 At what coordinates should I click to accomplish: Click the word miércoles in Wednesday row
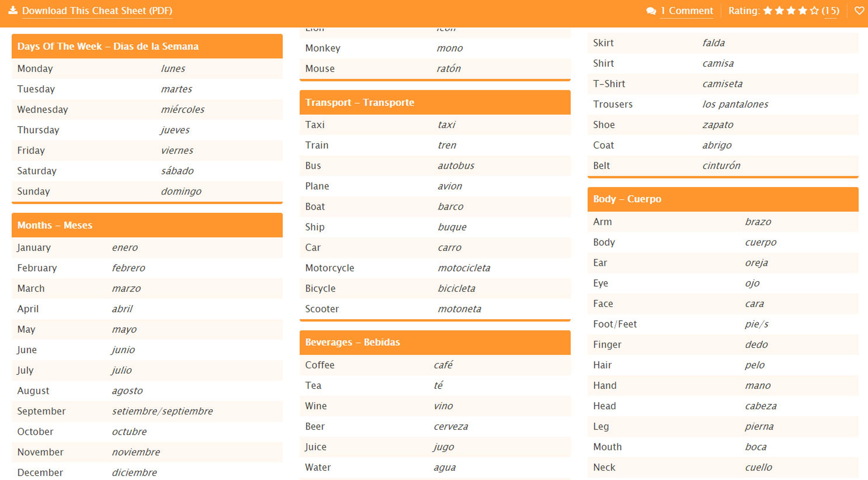(x=183, y=109)
